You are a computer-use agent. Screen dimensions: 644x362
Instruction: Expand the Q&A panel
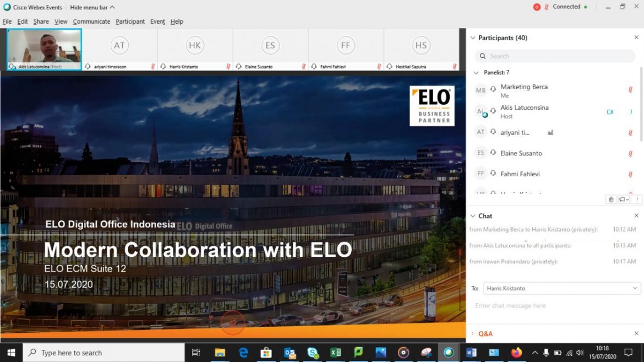tap(473, 333)
